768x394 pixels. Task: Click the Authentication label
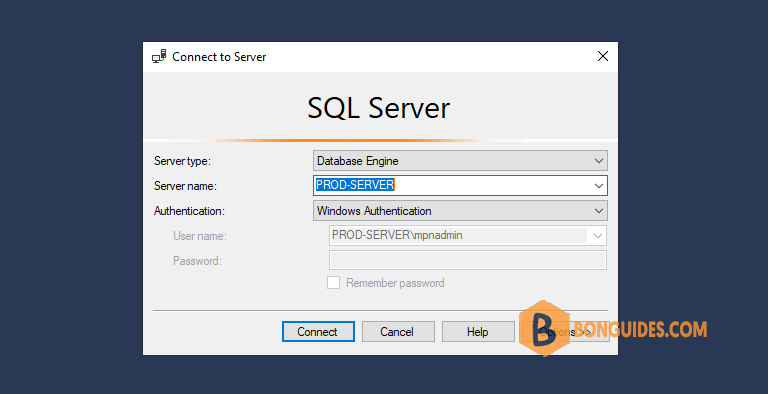point(189,211)
